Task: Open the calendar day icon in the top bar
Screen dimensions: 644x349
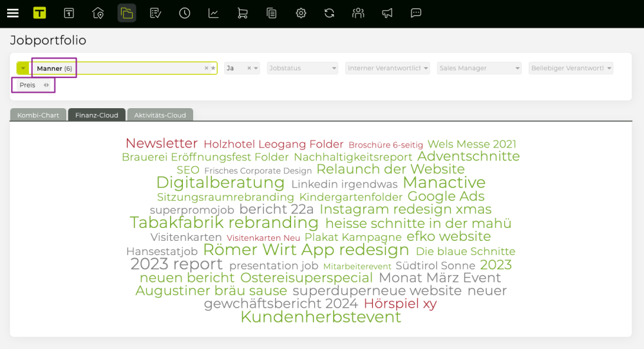Action: 69,13
